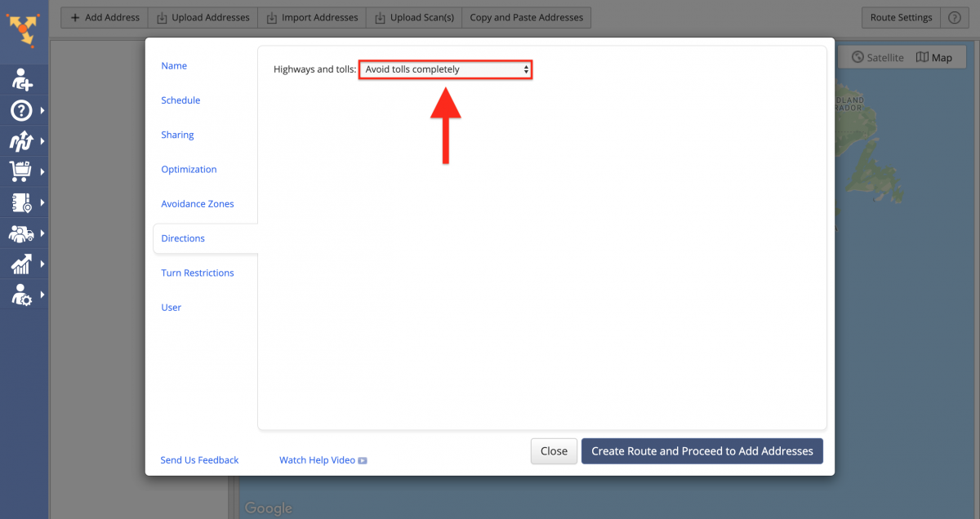
Task: Expand the team sidebar submenu arrow
Action: pyautogui.click(x=42, y=233)
